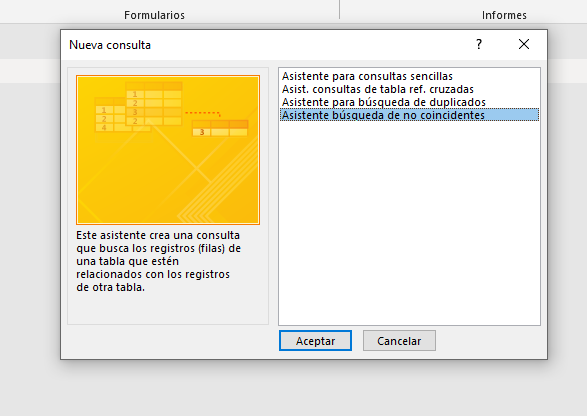Image resolution: width=587 pixels, height=416 pixels.
Task: Click blank panel area under the description
Action: (x=168, y=309)
